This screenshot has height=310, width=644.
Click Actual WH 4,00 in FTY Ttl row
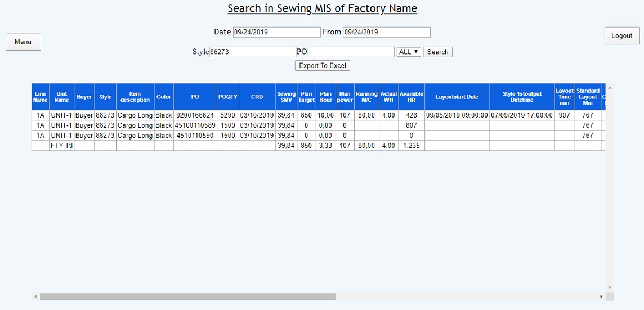[x=388, y=145]
